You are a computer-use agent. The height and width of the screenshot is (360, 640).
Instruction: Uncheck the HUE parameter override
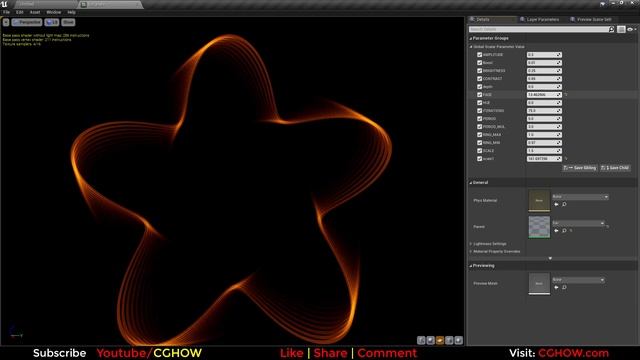480,103
